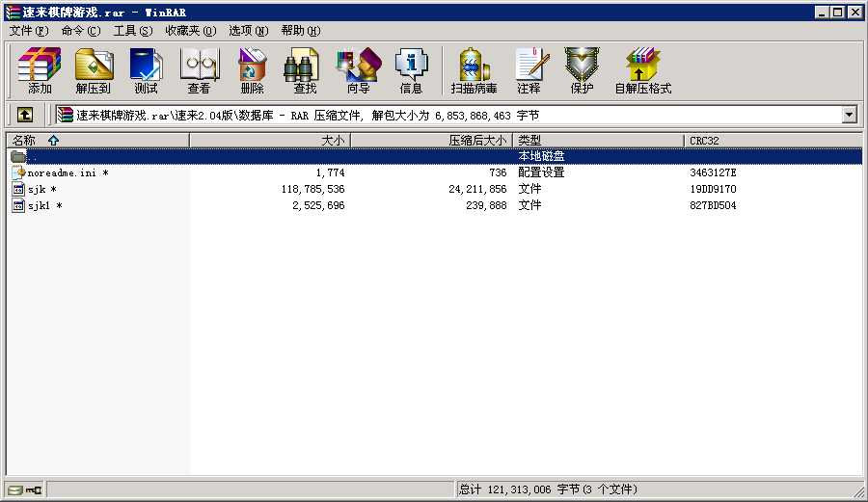This screenshot has width=868, height=502.
Task: Click the drive icon in status bar
Action: click(x=15, y=489)
